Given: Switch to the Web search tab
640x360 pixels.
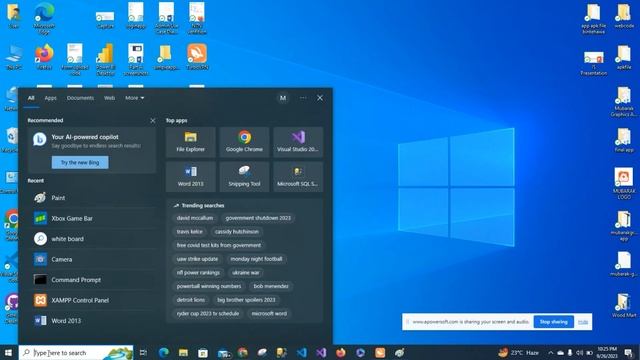Looking at the screenshot, I should 109,98.
